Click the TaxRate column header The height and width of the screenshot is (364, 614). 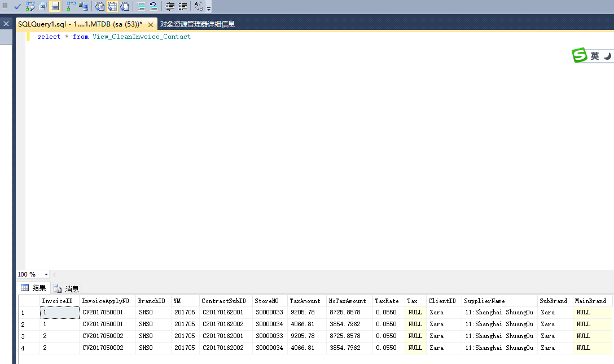[387, 301]
